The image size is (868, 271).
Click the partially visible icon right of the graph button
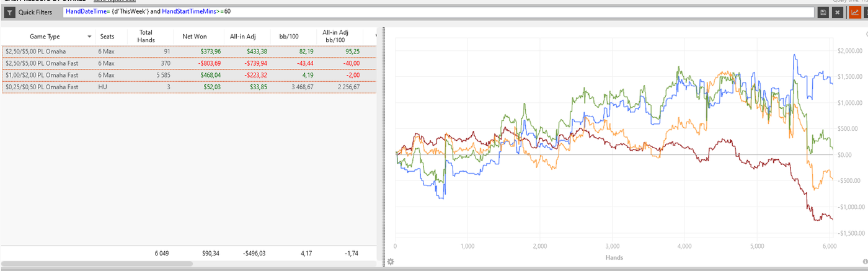click(864, 12)
